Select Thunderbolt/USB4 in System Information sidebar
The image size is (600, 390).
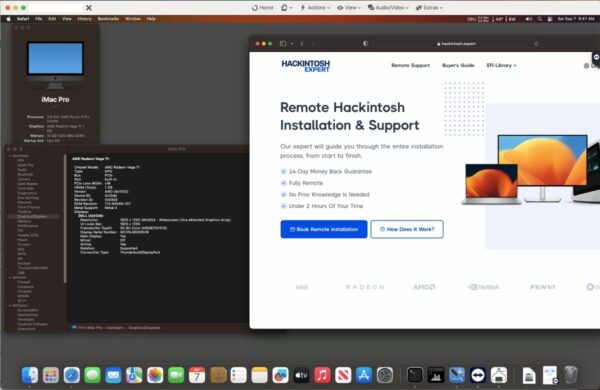[x=33, y=268]
